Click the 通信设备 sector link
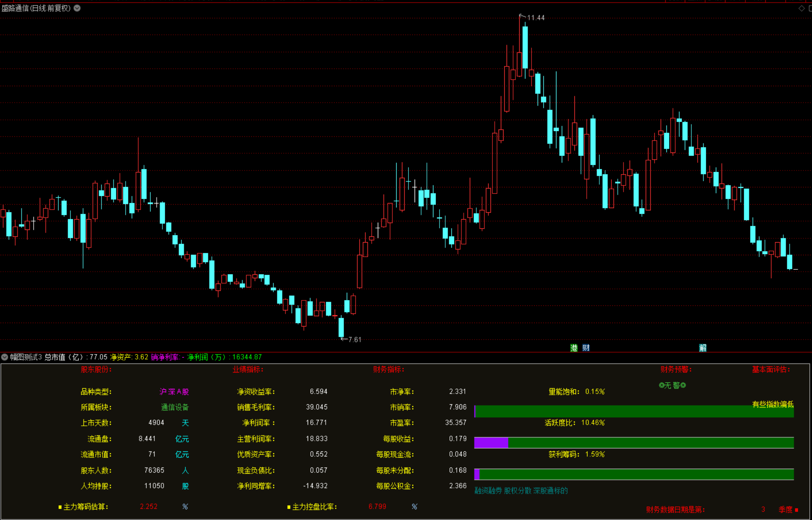 click(175, 407)
